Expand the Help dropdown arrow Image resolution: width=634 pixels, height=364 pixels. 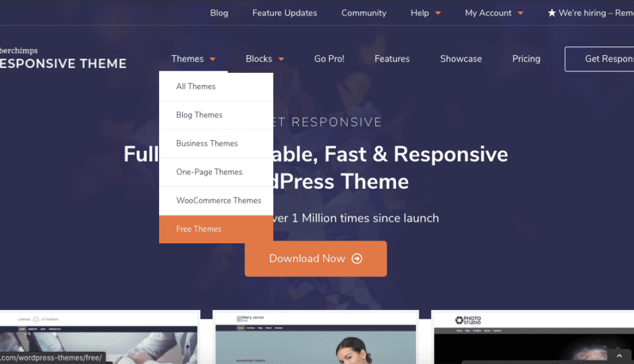[438, 13]
